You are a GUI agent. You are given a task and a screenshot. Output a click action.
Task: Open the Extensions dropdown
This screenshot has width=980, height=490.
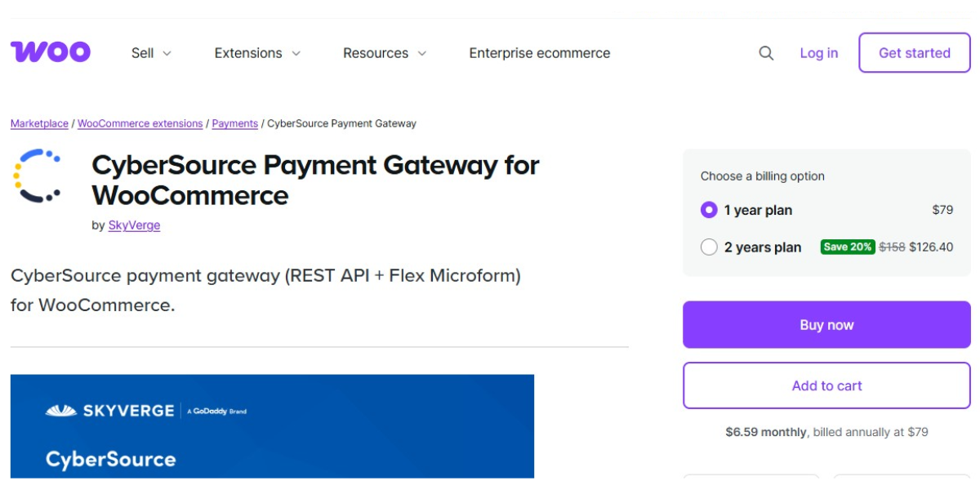[x=257, y=53]
